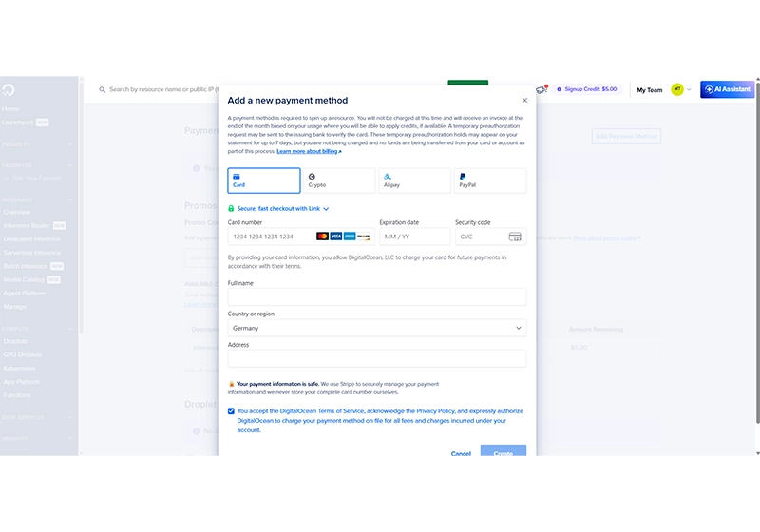Uncheck the Terms of Service acceptance checkbox
This screenshot has height=532, width=760.
231,410
